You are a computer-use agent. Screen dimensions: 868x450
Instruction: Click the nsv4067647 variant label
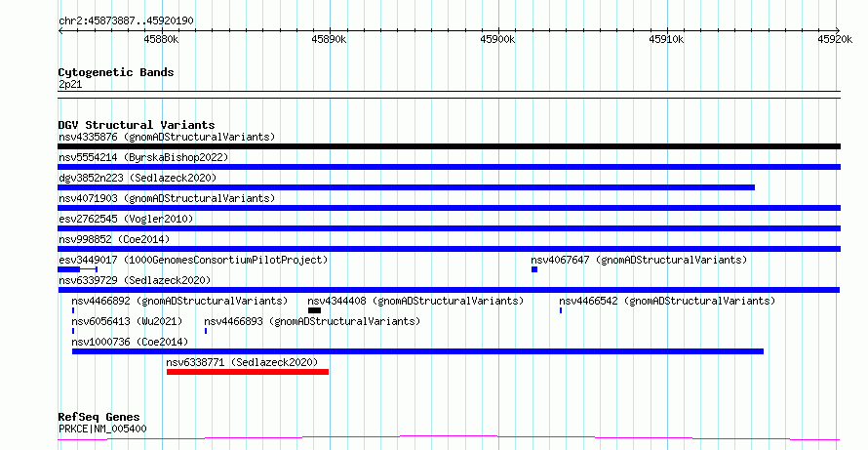pyautogui.click(x=639, y=260)
